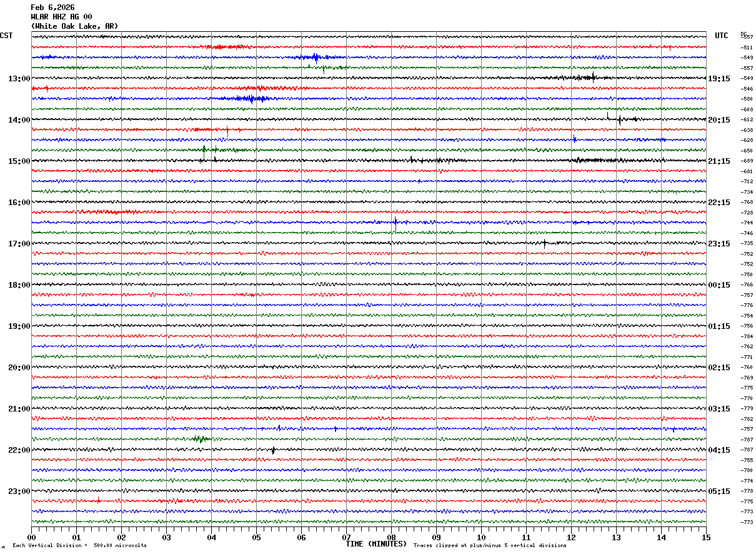This screenshot has height=554, width=756.
Task: Click the date label 'Feb 6,2026'
Action: pos(52,8)
